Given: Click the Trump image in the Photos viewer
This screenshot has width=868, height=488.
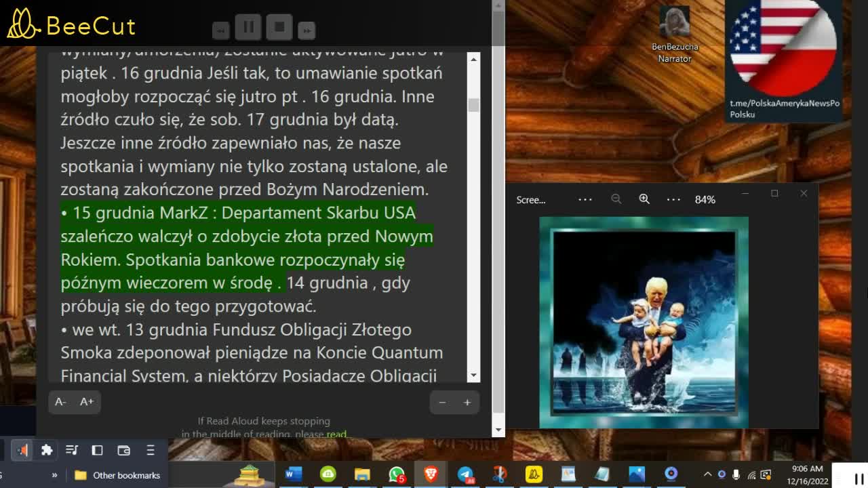Looking at the screenshot, I should point(644,323).
